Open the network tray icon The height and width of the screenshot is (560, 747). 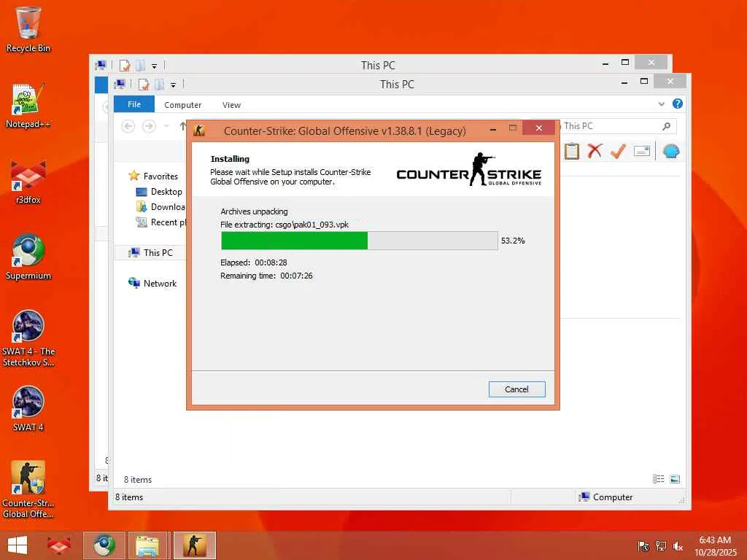(660, 546)
